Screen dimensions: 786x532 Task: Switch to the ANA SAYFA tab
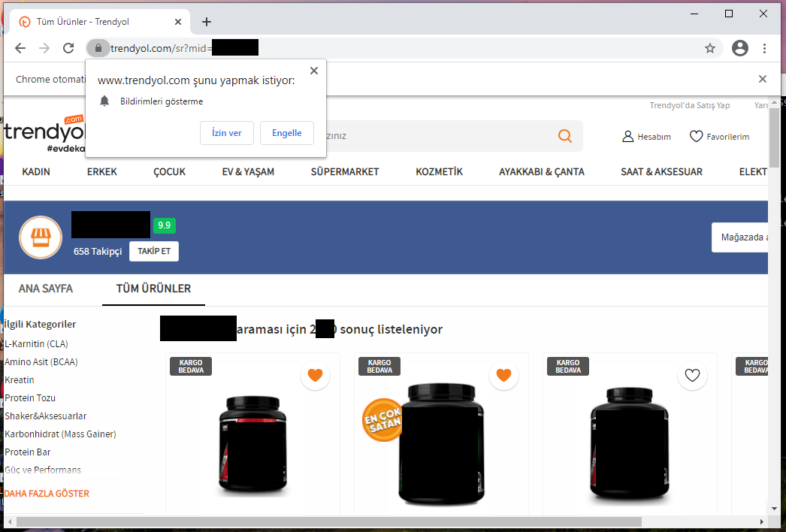tap(46, 289)
